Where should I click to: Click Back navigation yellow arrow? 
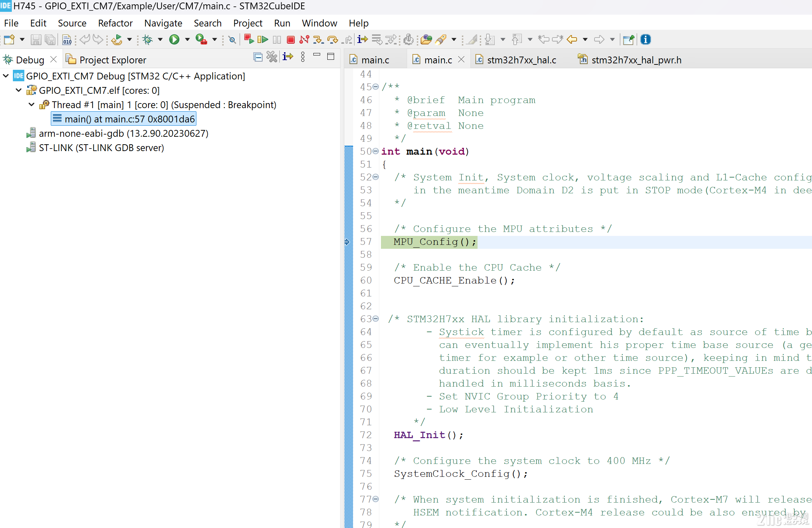coord(572,39)
